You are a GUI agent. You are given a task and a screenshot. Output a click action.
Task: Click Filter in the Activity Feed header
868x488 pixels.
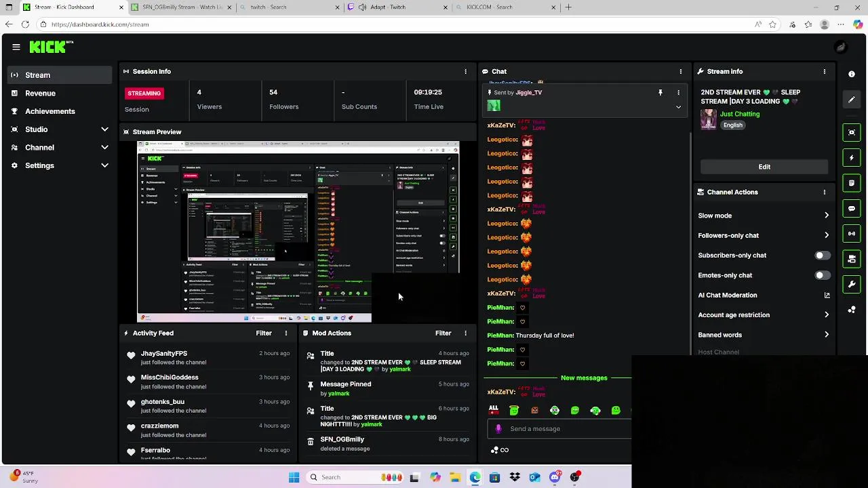[264, 333]
